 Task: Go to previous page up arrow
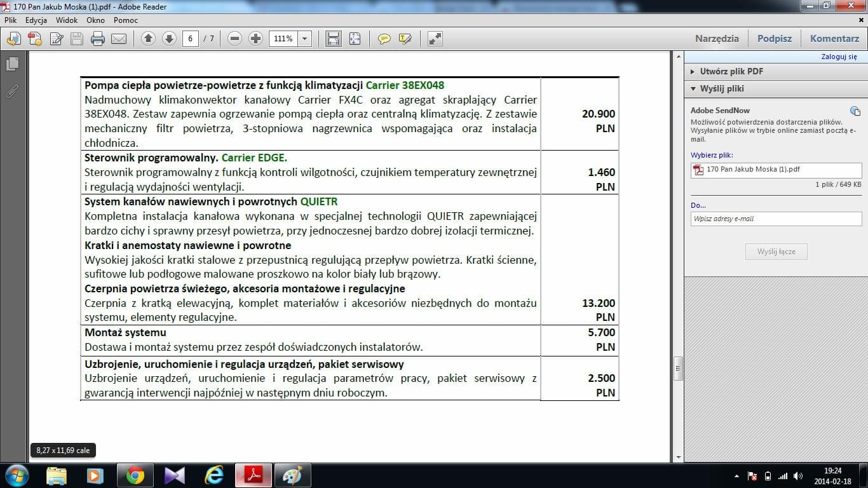pos(148,39)
